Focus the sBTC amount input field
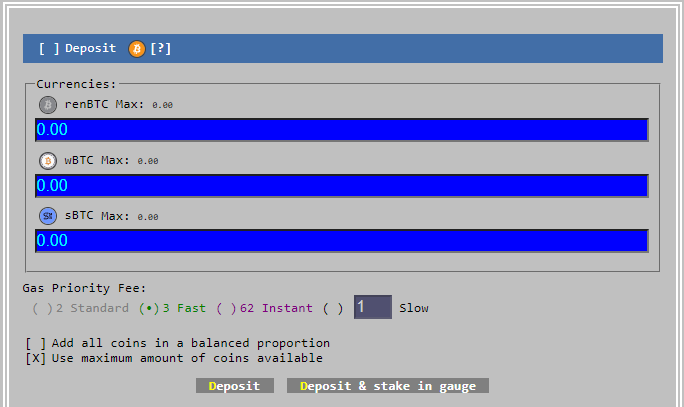684x407 pixels. pos(342,240)
